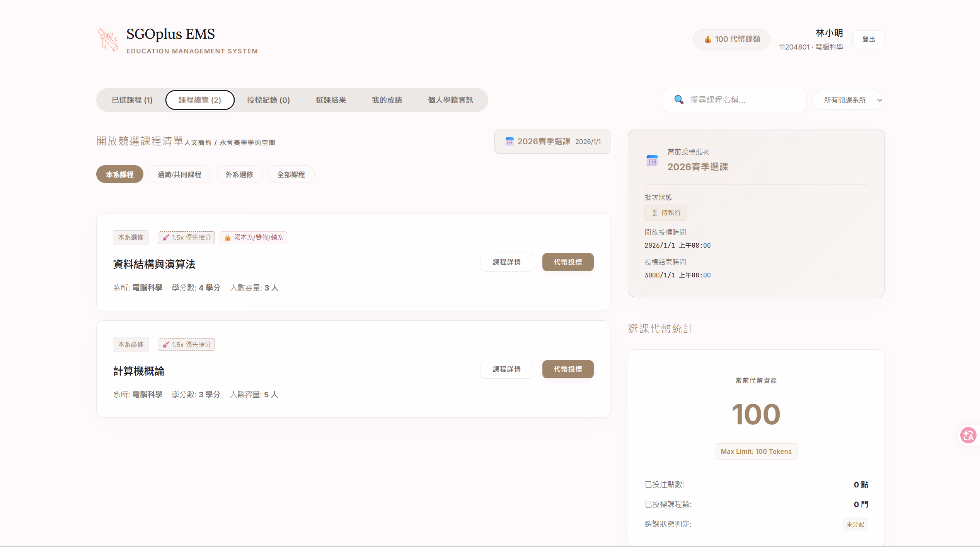The width and height of the screenshot is (980, 547).
Task: Click the 資料結構與演算法 course title
Action: point(154,264)
